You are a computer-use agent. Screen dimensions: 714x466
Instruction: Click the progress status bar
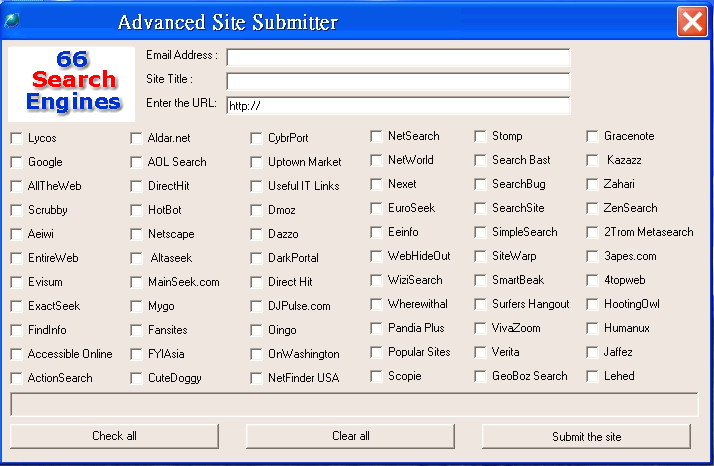click(x=354, y=404)
